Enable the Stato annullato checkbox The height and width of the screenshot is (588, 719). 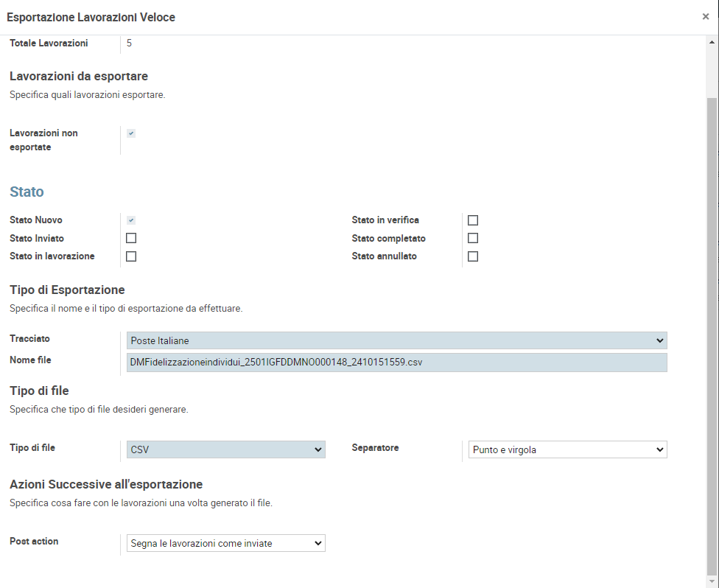click(x=473, y=256)
